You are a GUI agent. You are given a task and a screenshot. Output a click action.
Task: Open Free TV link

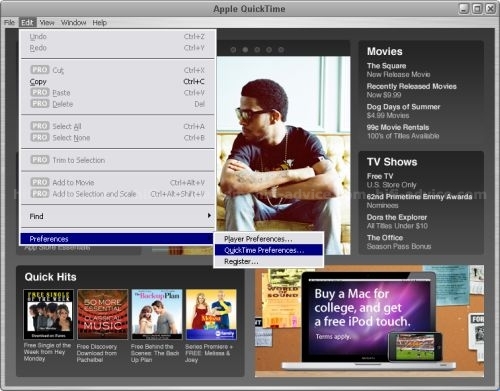(380, 176)
